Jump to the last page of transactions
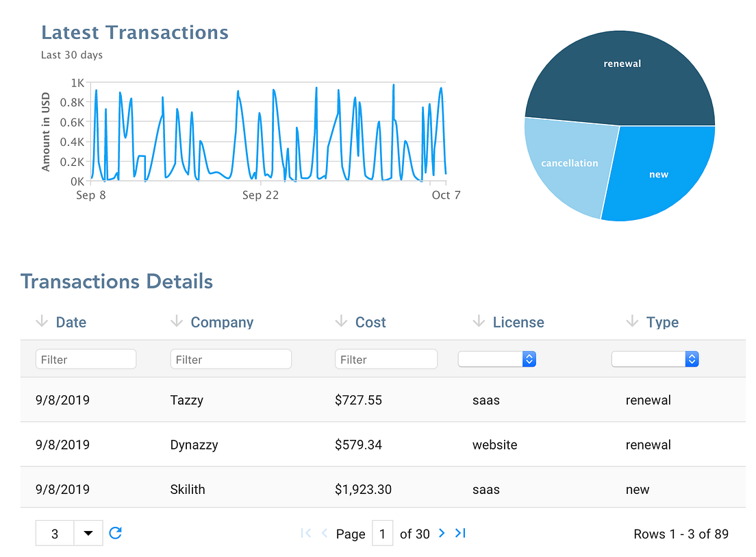This screenshot has width=756, height=557. [x=459, y=533]
